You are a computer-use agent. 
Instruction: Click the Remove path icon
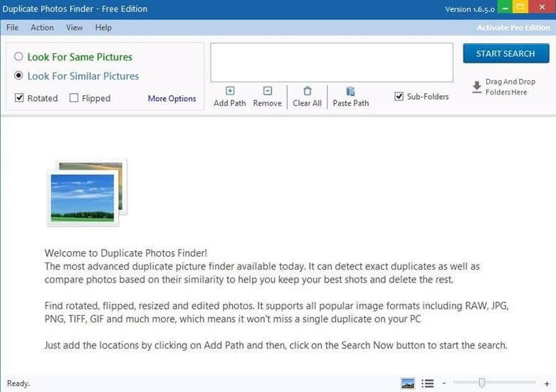[x=267, y=91]
